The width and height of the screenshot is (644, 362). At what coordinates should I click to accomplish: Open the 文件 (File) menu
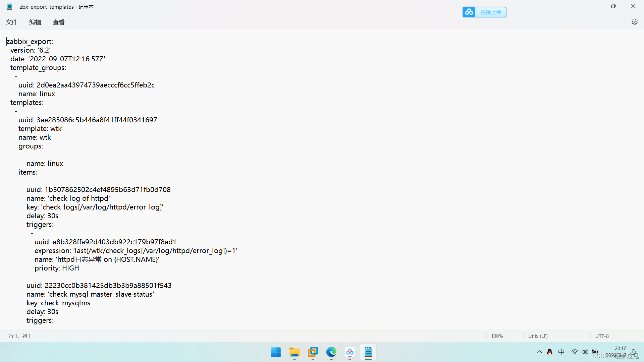[x=12, y=22]
